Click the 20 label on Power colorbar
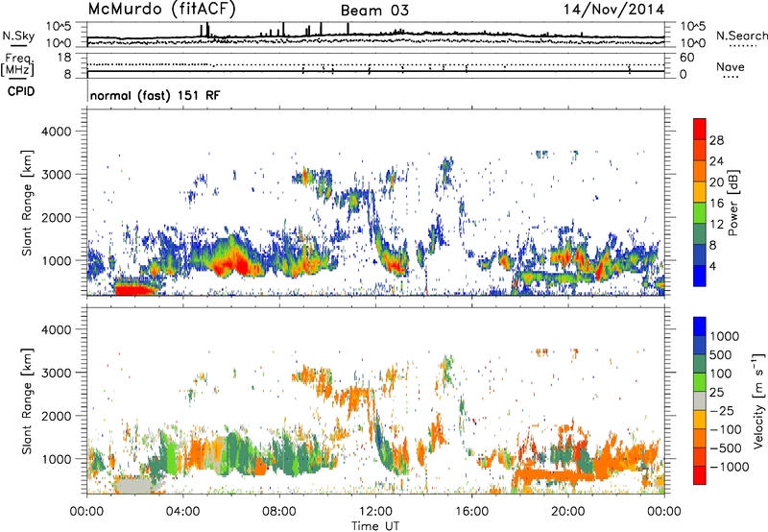Viewport: 768px width, 532px height. tap(716, 182)
